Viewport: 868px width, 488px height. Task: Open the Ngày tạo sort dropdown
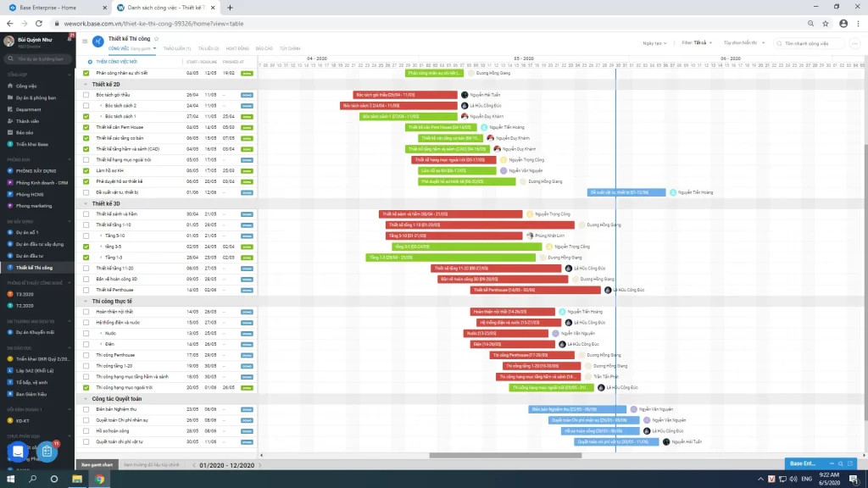coord(654,42)
